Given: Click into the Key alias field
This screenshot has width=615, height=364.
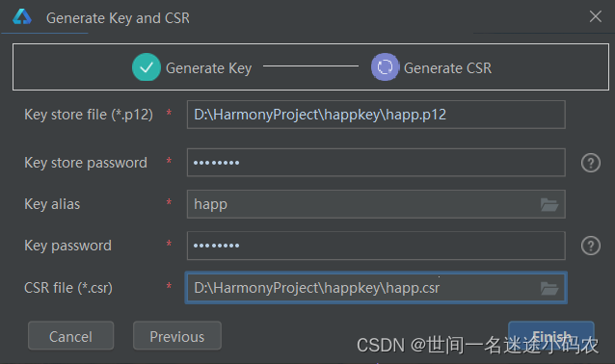Looking at the screenshot, I should (376, 204).
